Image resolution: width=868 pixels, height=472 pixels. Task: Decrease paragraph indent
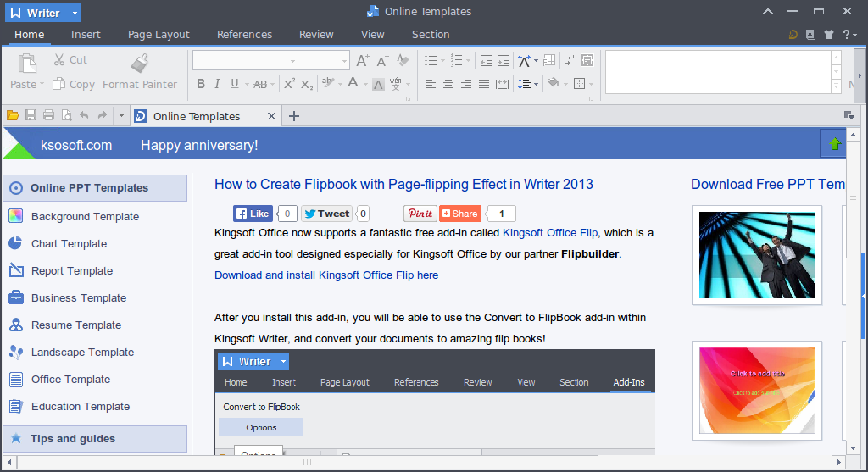click(x=486, y=60)
